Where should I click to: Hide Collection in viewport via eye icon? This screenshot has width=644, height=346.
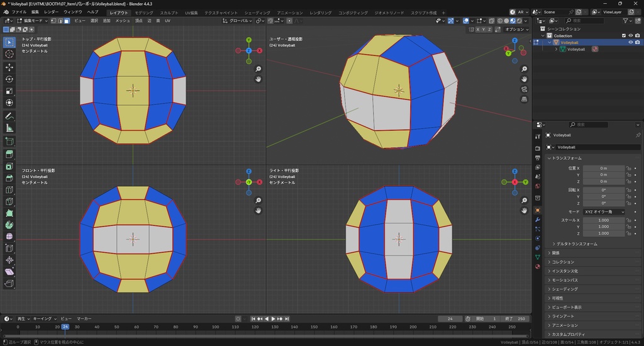pos(630,36)
